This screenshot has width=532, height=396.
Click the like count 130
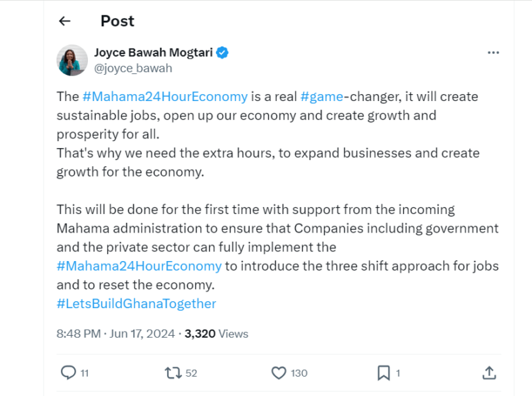pyautogui.click(x=299, y=373)
